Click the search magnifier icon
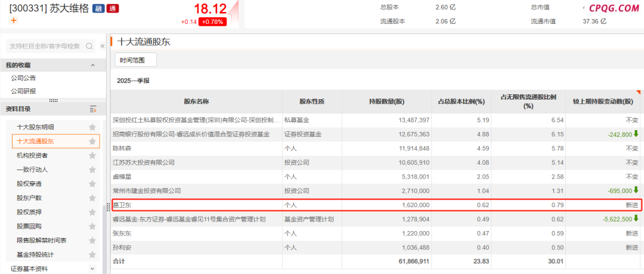 pyautogui.click(x=89, y=46)
